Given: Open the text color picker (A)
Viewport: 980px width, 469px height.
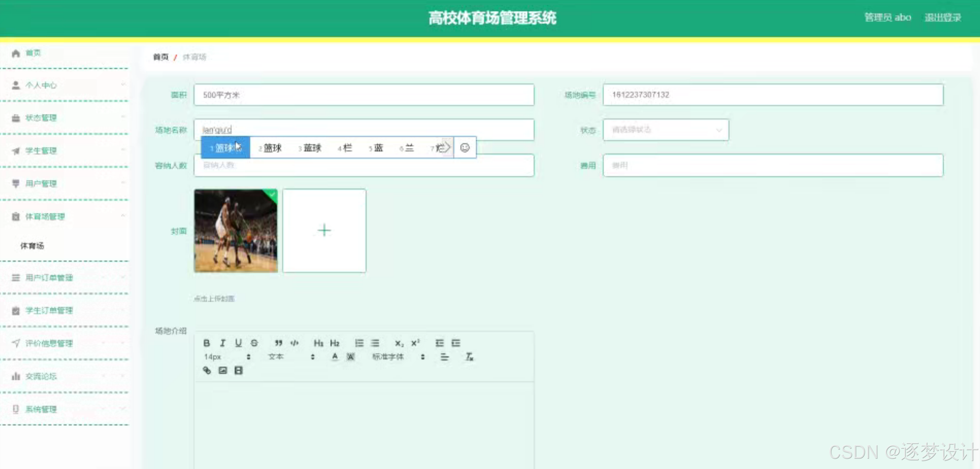Looking at the screenshot, I should pyautogui.click(x=334, y=357).
